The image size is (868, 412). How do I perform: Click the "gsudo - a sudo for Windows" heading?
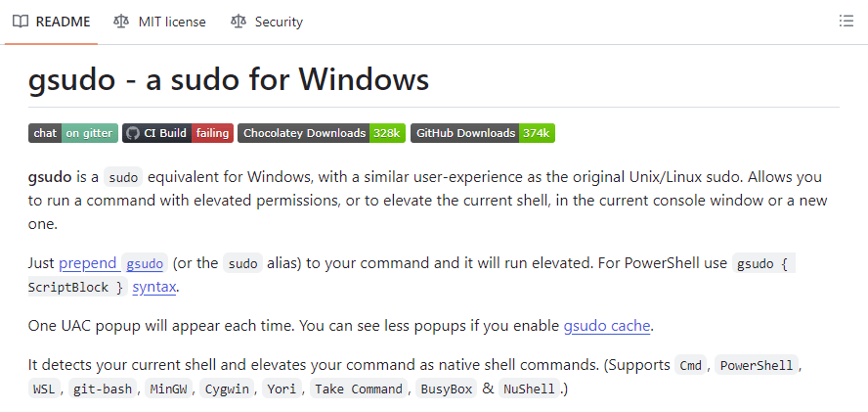[x=229, y=79]
